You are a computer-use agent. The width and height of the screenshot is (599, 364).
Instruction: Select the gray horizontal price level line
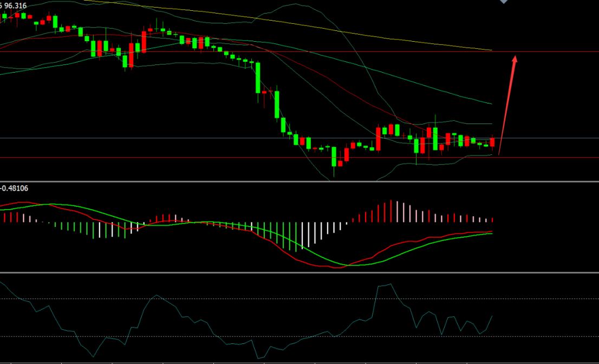299,138
